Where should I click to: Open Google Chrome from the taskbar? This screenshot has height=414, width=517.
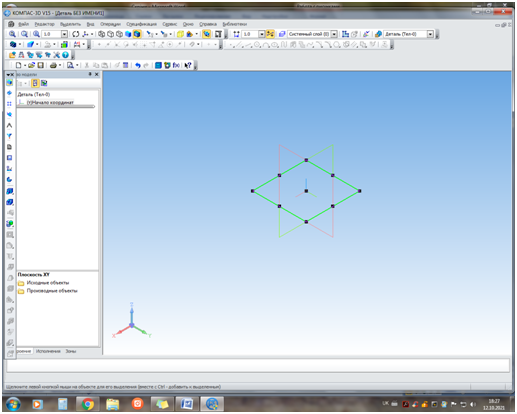[x=88, y=404]
